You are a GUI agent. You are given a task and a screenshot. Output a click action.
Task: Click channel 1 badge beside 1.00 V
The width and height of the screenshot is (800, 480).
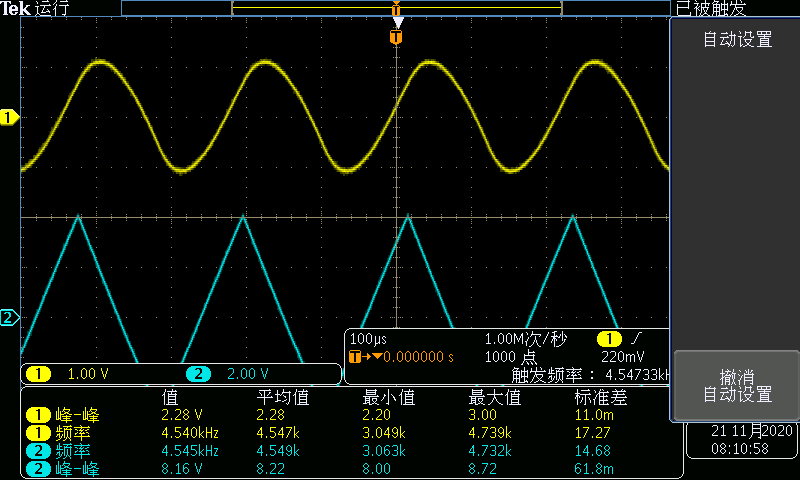click(x=38, y=374)
